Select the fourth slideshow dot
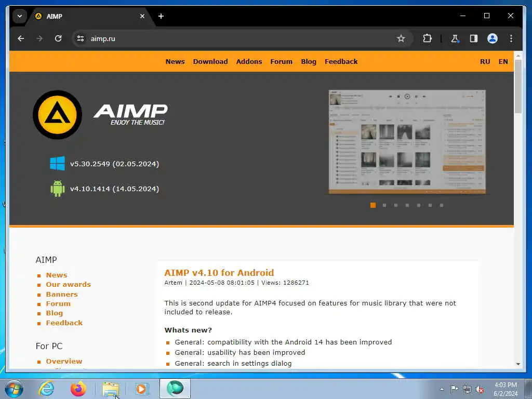532x399 pixels. pos(407,205)
